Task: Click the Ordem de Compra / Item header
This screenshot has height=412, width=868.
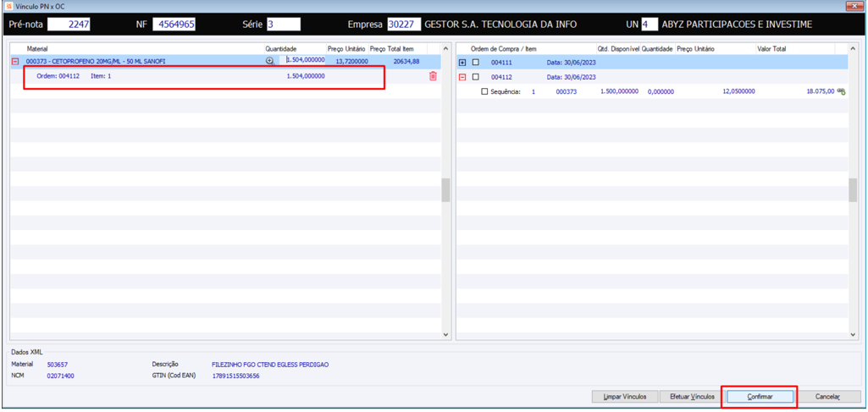Action: (503, 49)
